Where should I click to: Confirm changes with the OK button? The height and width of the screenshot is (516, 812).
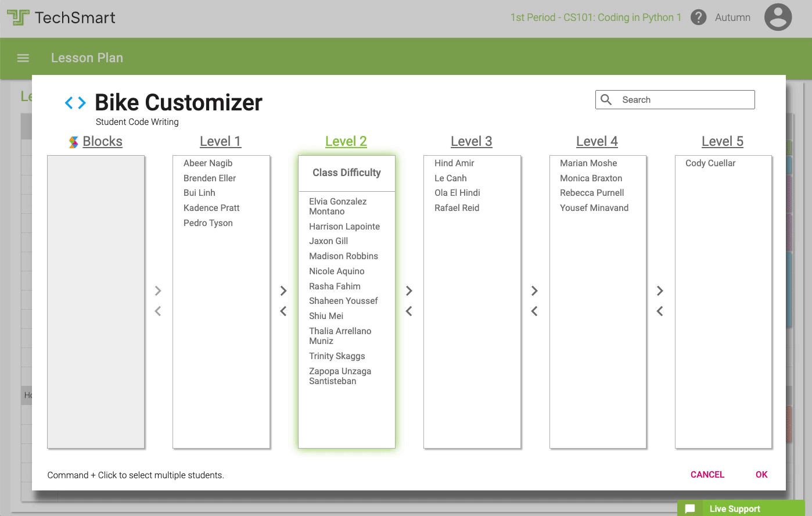pos(761,475)
